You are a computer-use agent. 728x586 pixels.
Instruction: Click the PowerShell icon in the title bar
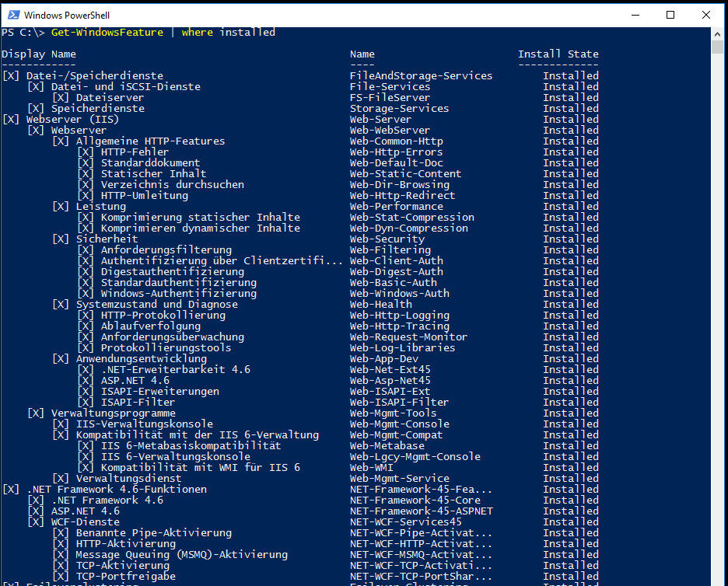pyautogui.click(x=13, y=15)
